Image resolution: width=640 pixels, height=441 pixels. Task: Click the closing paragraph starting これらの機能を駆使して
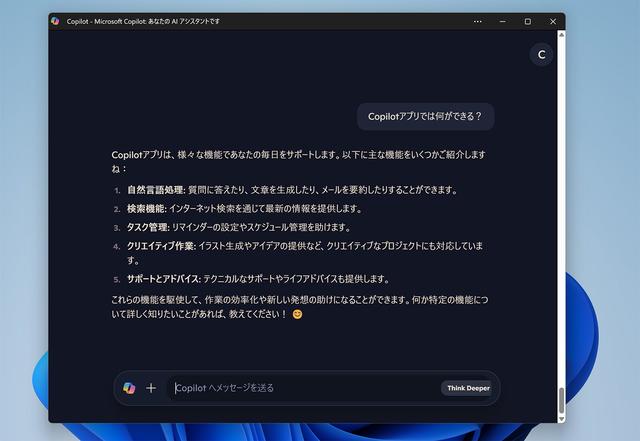click(x=300, y=307)
